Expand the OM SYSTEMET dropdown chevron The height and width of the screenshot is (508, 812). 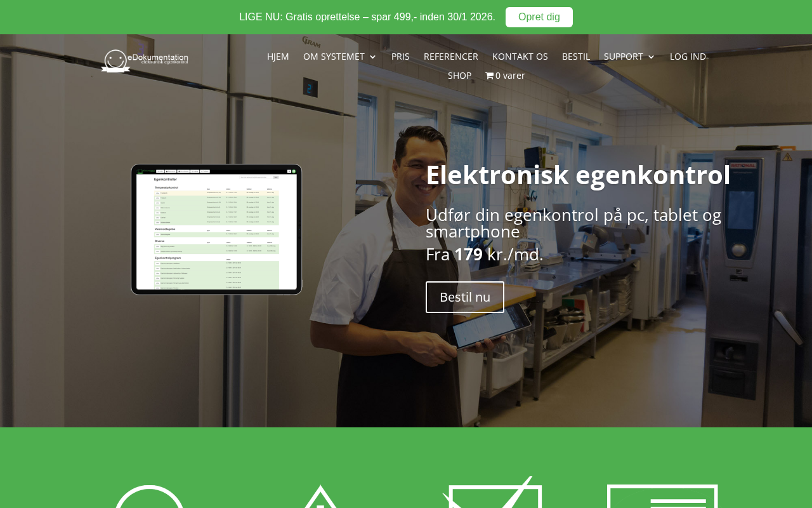[372, 57]
